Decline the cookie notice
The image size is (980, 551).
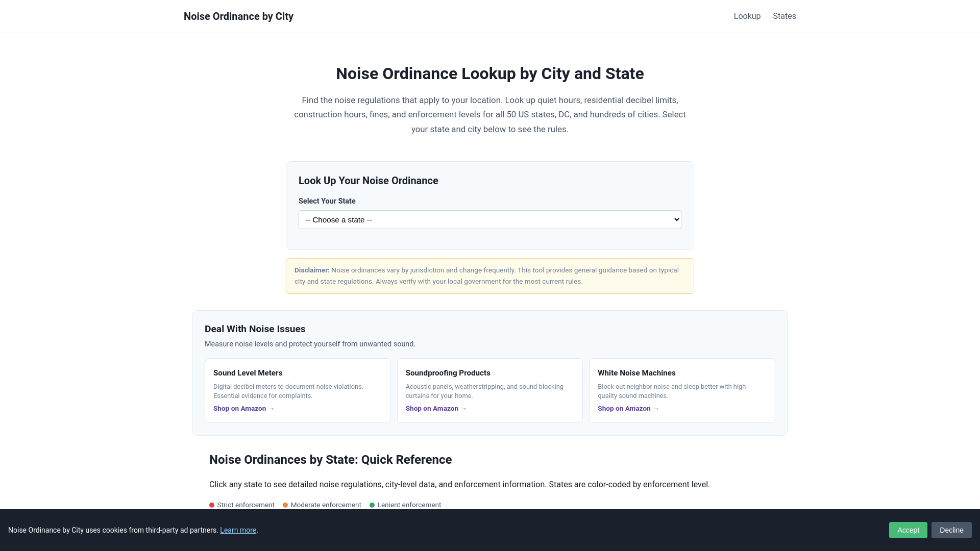point(951,530)
